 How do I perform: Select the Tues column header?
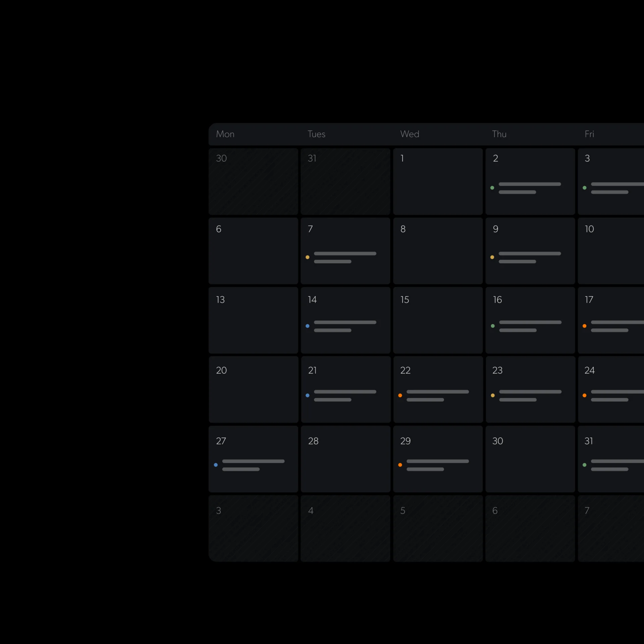pos(316,134)
